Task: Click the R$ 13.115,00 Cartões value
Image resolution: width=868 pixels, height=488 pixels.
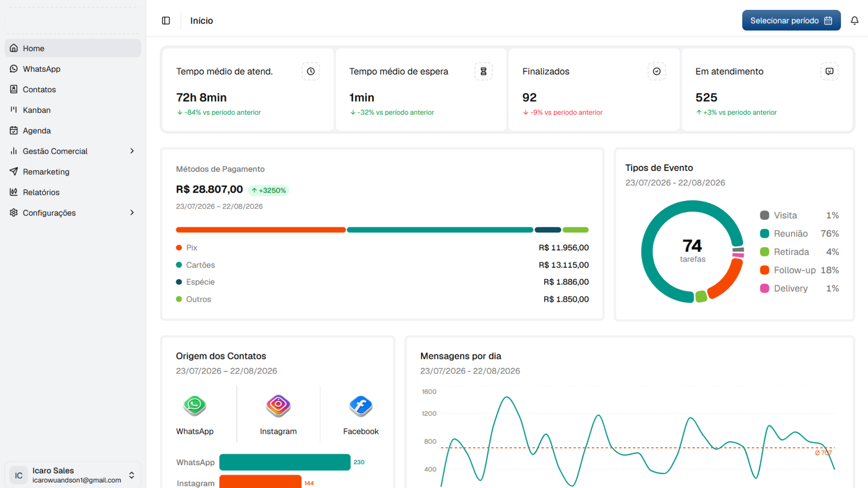Action: click(x=564, y=265)
